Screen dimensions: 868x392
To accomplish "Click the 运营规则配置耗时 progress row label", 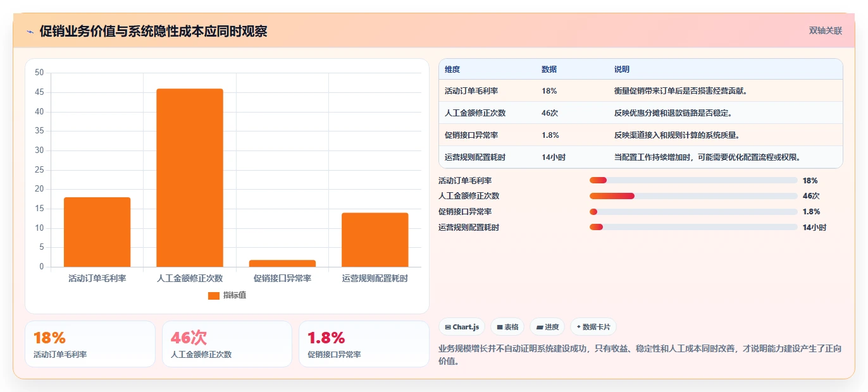I will tap(469, 228).
